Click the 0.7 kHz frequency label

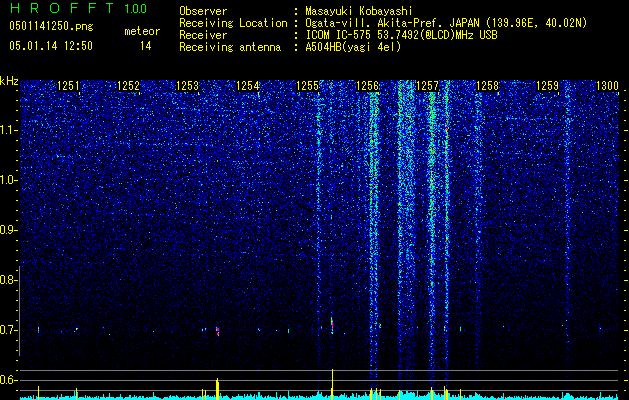(x=8, y=330)
